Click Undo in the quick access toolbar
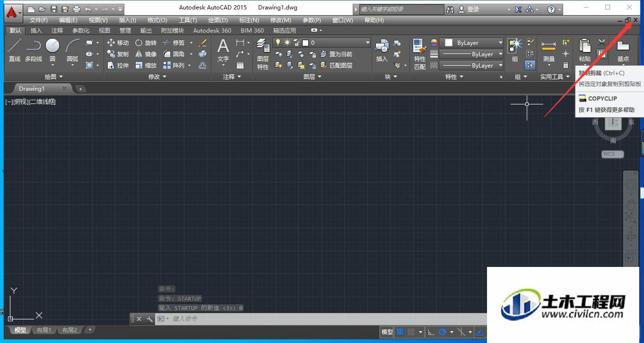Image resolution: width=644 pixels, height=343 pixels. [x=88, y=9]
